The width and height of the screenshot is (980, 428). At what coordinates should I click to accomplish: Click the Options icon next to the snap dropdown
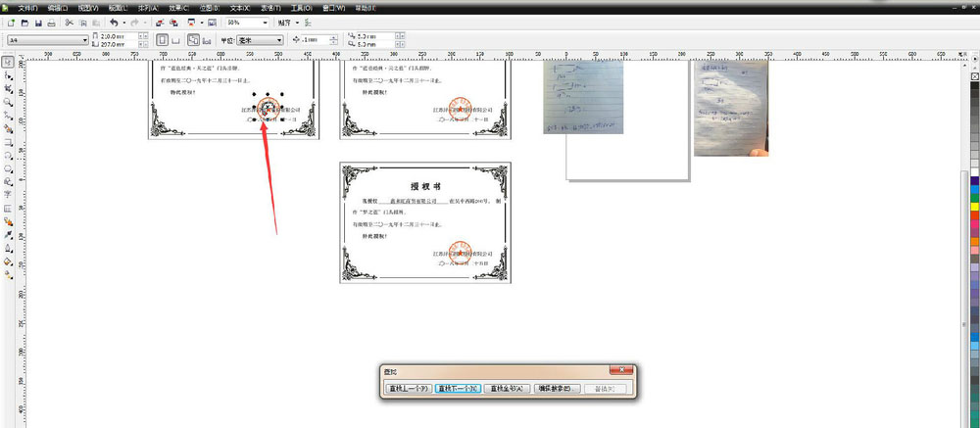(x=308, y=23)
